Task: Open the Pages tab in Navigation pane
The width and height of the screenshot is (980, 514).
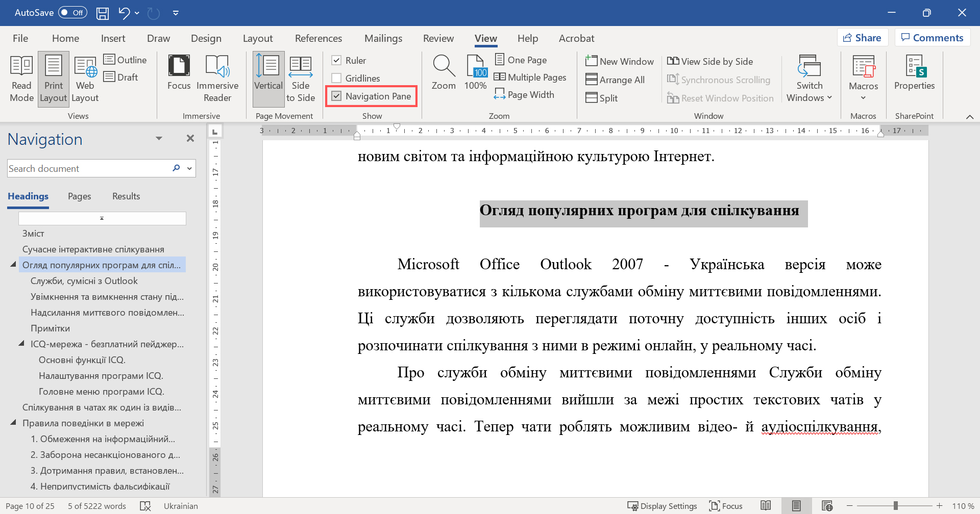Action: [x=79, y=196]
